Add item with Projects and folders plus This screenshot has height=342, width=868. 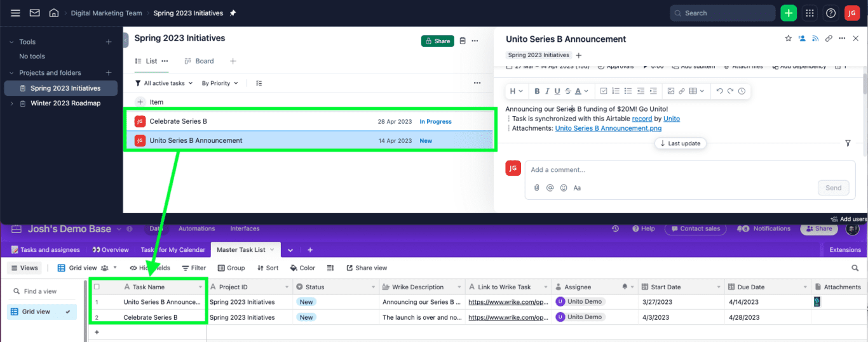click(108, 72)
